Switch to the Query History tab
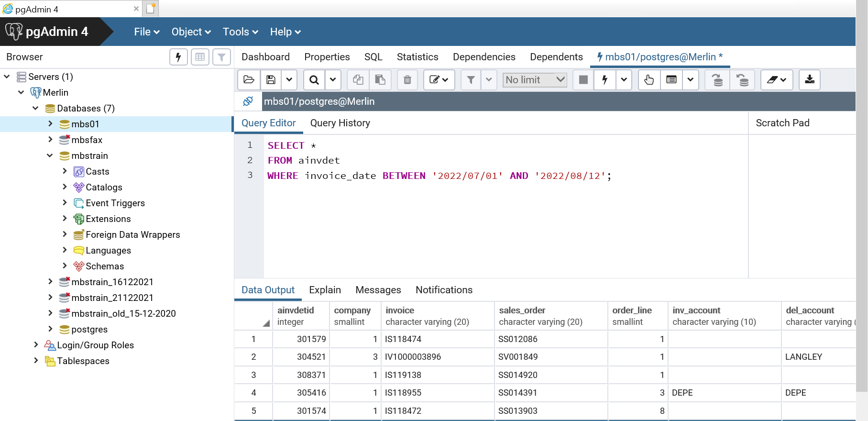868x421 pixels. click(x=340, y=123)
